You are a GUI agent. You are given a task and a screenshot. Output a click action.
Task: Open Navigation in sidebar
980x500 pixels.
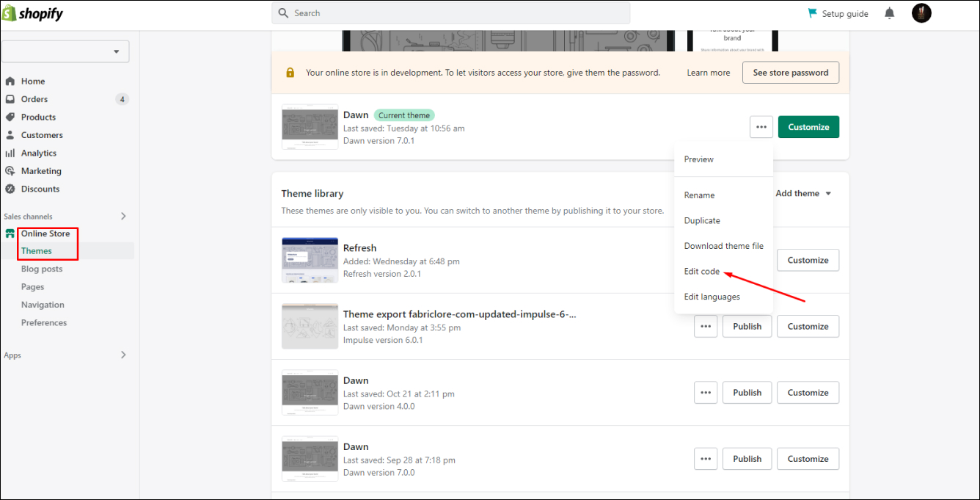43,305
